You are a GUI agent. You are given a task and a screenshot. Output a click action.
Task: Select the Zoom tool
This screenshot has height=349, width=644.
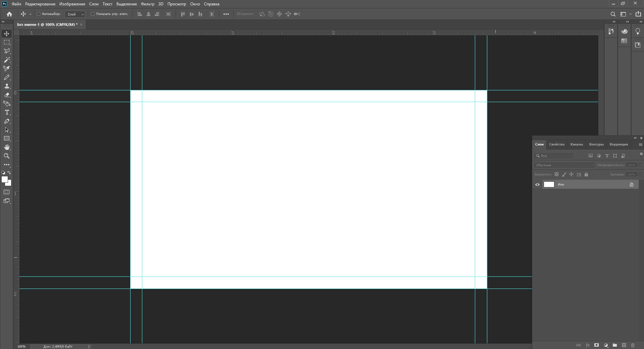[7, 156]
